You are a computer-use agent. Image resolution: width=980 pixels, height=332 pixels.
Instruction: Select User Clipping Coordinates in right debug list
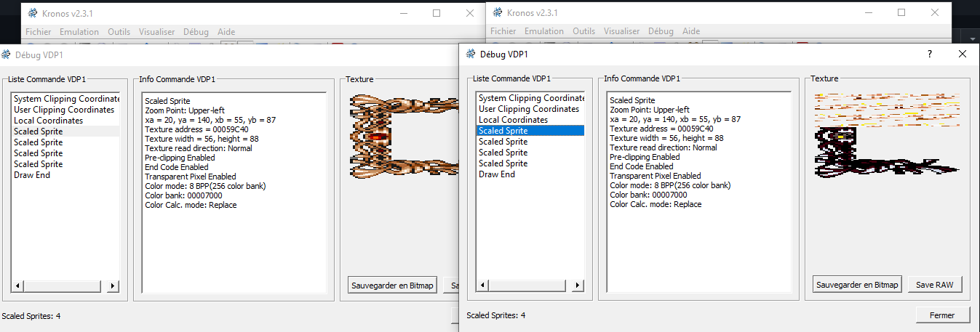(x=531, y=109)
